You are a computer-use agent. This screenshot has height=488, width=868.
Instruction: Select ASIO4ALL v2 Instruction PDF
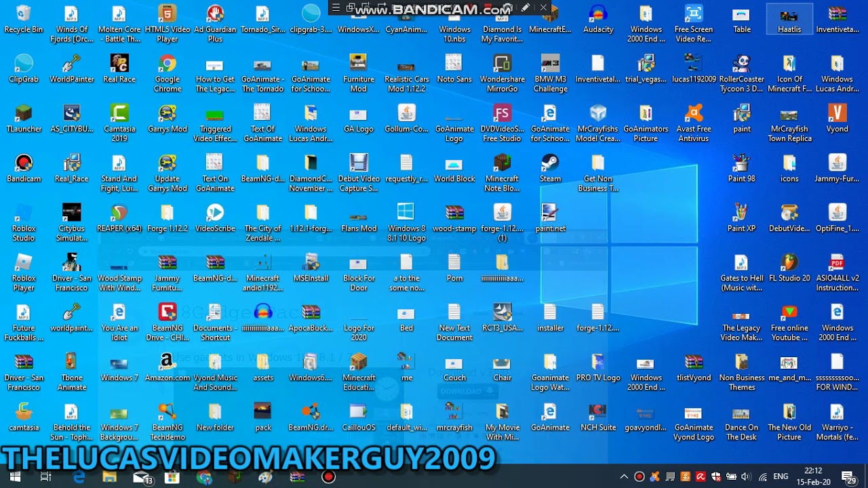click(x=837, y=272)
